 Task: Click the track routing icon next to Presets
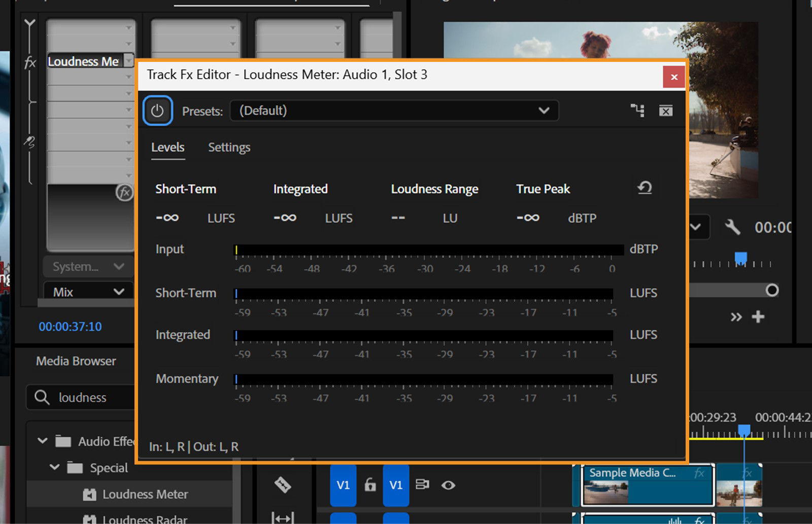tap(638, 110)
